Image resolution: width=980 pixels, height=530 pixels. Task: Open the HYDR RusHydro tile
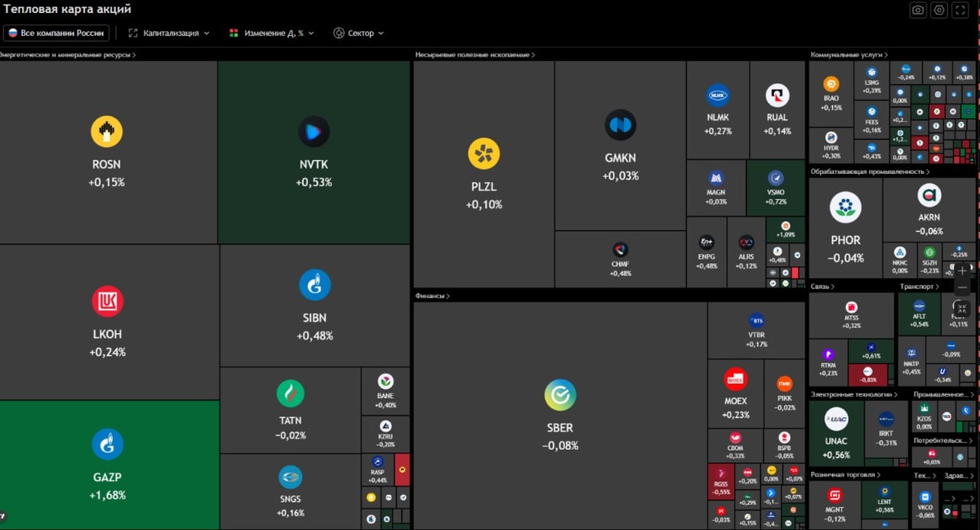pyautogui.click(x=831, y=145)
